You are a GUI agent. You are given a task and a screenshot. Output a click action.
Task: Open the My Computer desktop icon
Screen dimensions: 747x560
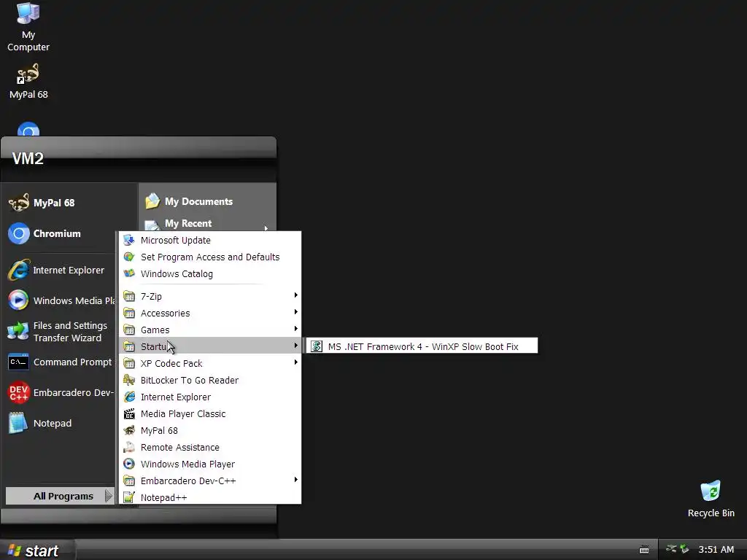coord(28,26)
